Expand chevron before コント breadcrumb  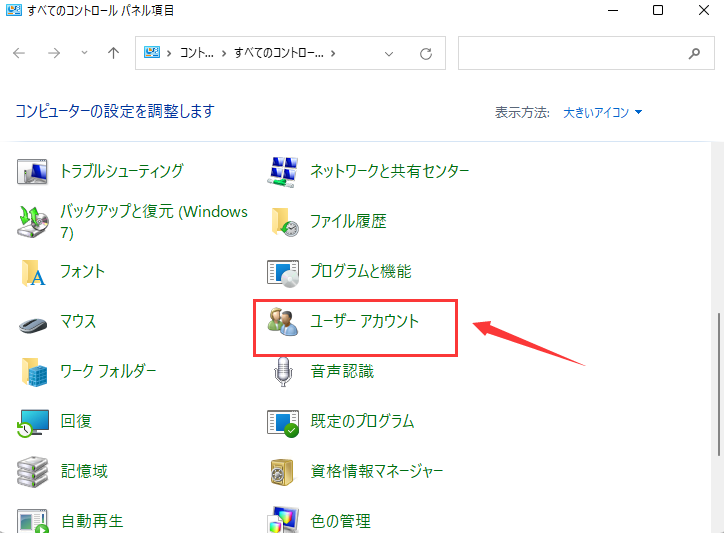[169, 53]
